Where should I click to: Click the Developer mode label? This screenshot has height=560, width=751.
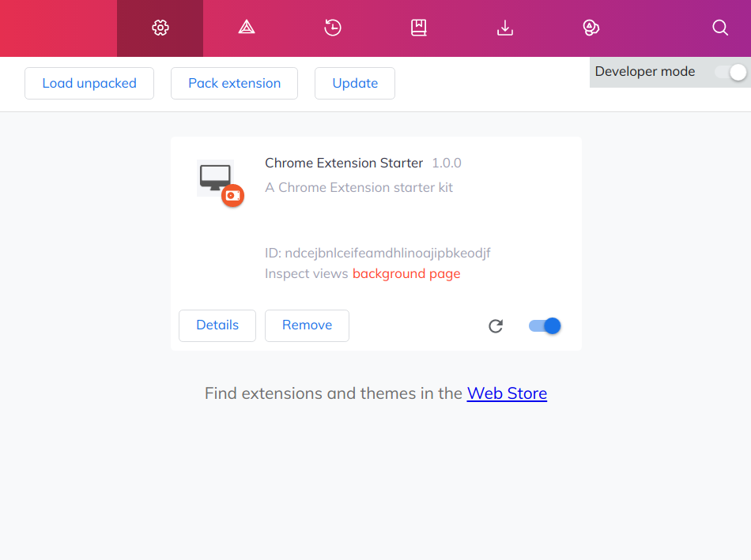pos(644,71)
